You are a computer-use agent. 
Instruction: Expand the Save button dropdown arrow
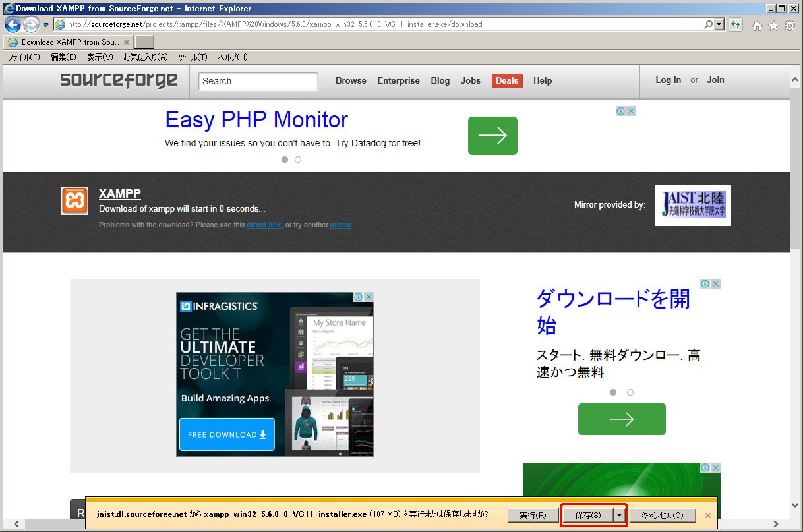pos(619,515)
